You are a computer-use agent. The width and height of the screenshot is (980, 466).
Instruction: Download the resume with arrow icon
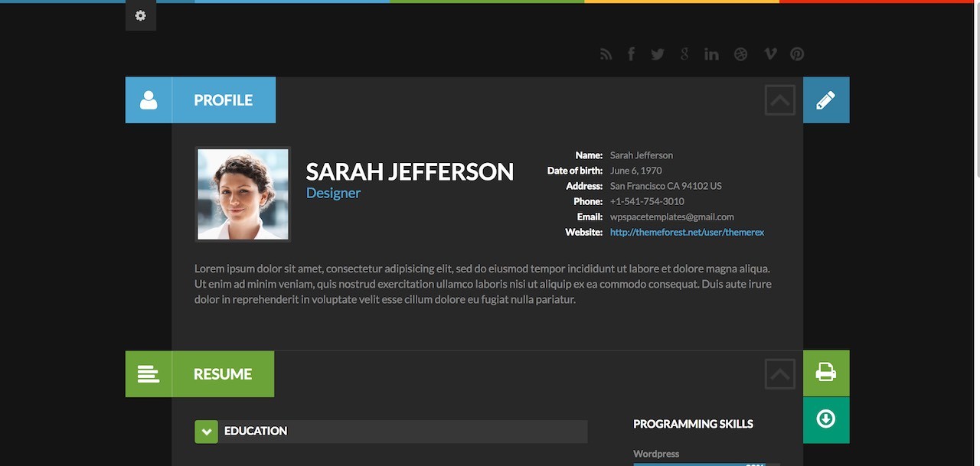point(825,419)
